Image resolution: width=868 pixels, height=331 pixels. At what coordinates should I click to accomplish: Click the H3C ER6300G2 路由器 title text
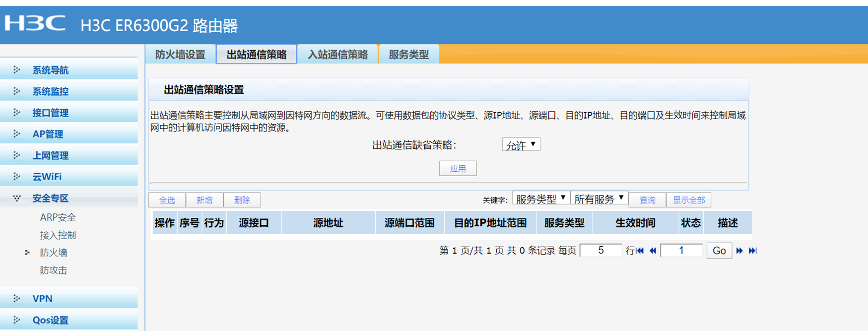159,26
